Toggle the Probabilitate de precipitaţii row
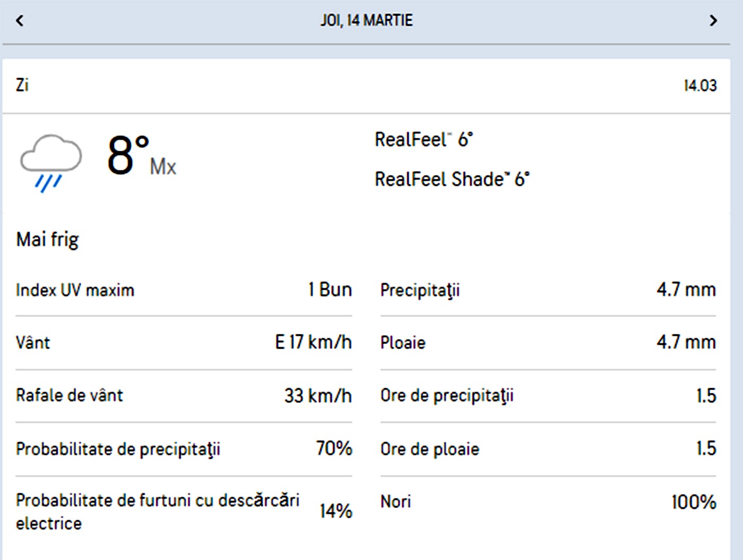Image resolution: width=743 pixels, height=560 pixels. click(183, 449)
